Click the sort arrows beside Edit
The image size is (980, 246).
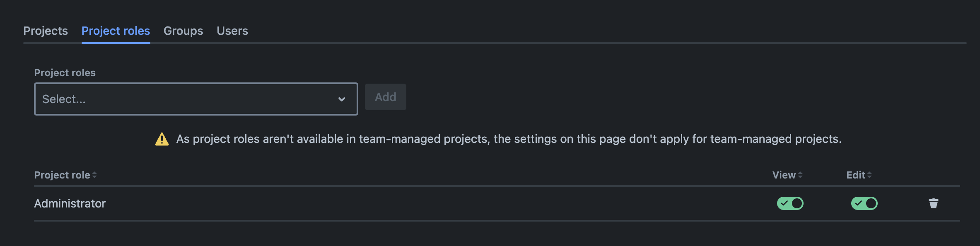(869, 175)
